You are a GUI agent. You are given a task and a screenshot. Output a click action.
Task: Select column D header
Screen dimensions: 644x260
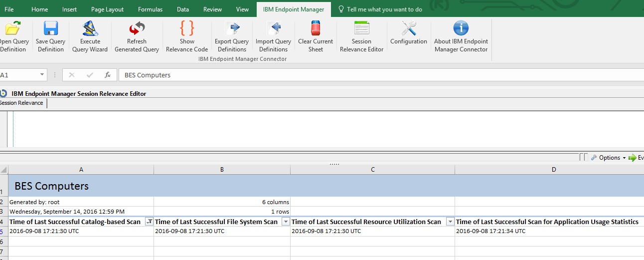click(x=549, y=170)
